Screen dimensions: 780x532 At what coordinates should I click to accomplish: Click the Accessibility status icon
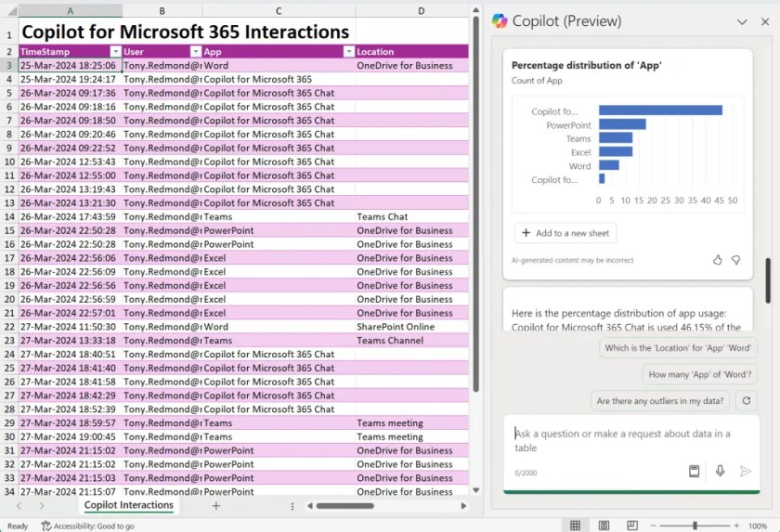click(45, 526)
